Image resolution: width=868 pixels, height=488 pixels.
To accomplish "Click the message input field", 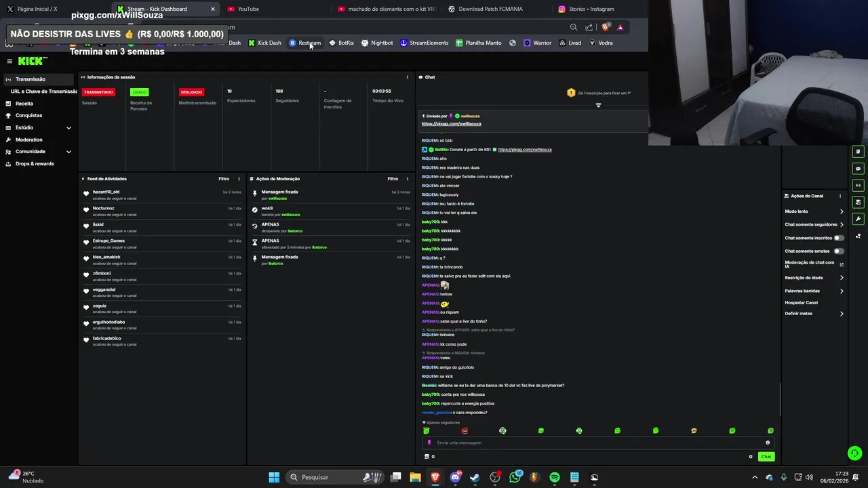I will pyautogui.click(x=597, y=443).
